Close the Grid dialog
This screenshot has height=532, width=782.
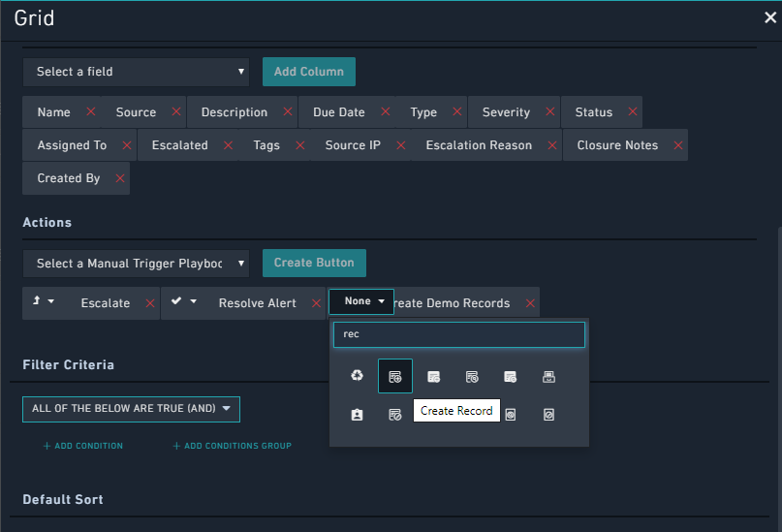pyautogui.click(x=769, y=17)
